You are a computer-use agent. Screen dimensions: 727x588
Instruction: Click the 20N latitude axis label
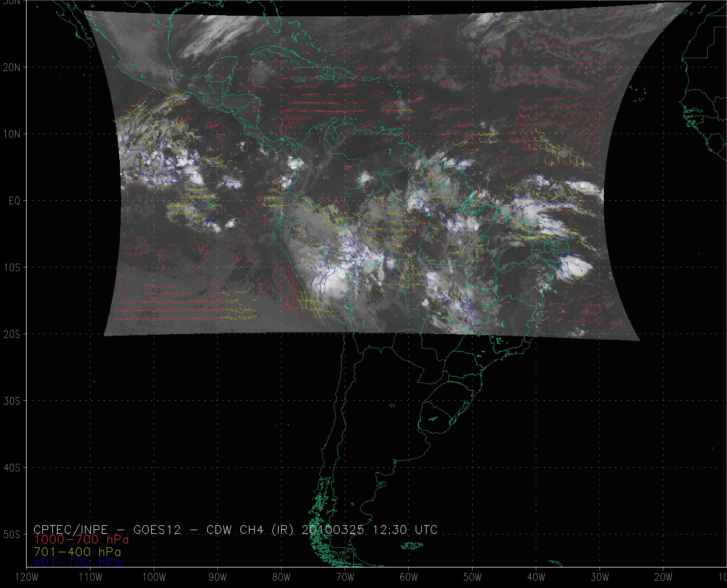tap(12, 68)
